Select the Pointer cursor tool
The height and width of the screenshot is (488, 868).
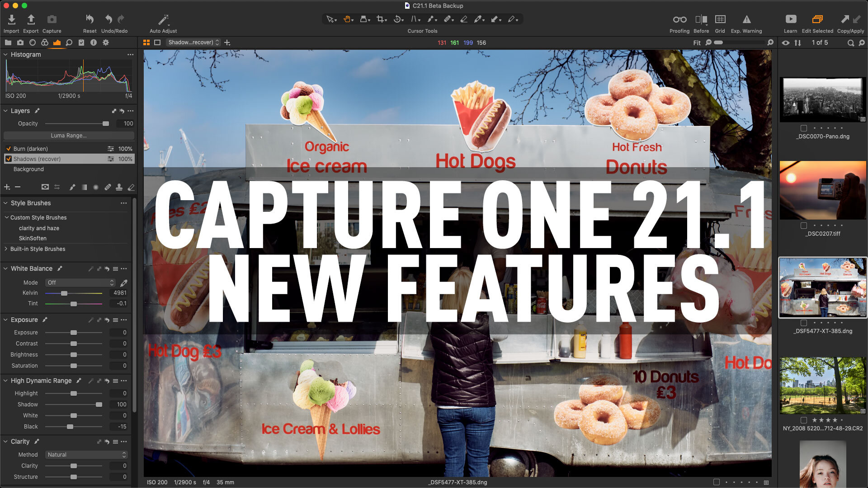tap(330, 19)
